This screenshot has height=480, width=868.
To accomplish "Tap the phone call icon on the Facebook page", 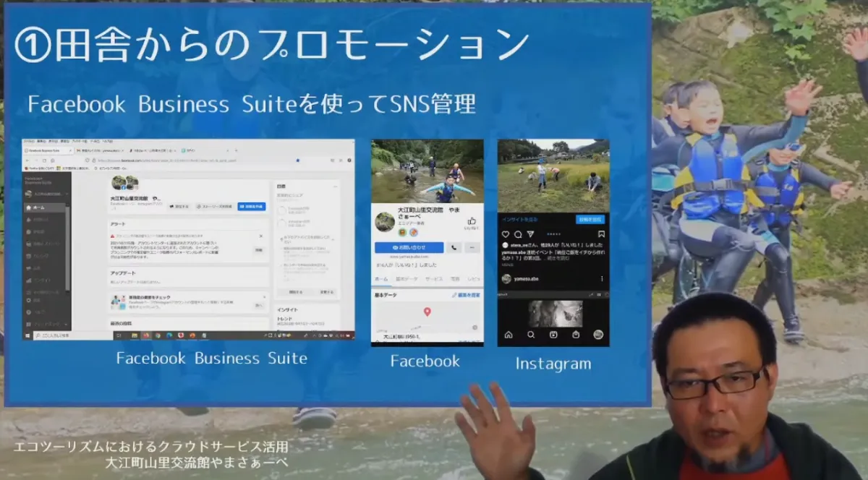I will [454, 247].
